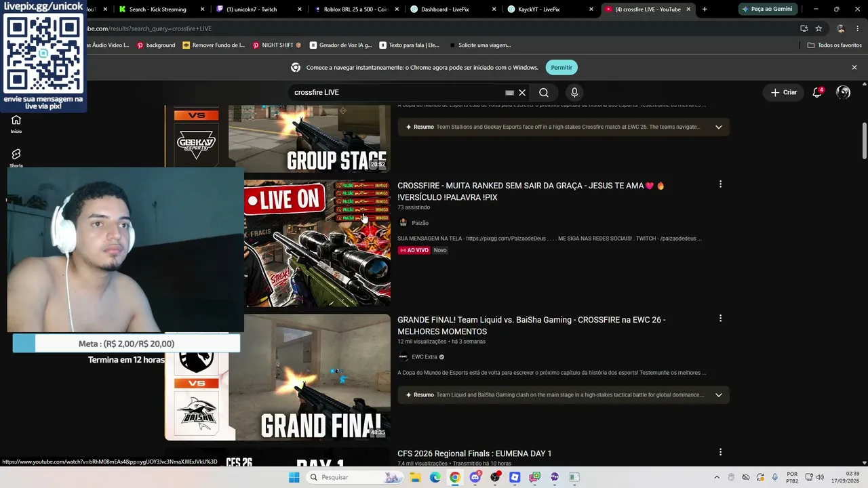Open Solicite uma viagem bookmark
The height and width of the screenshot is (488, 868).
tap(480, 45)
